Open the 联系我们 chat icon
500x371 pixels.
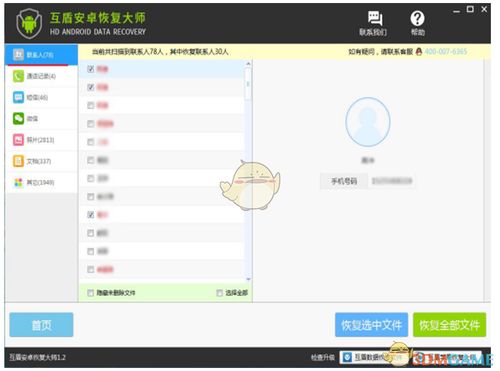click(375, 18)
